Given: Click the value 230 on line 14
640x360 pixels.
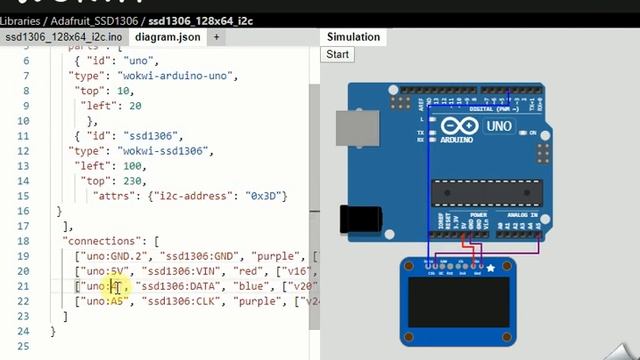Looking at the screenshot, I should click(x=133, y=181).
